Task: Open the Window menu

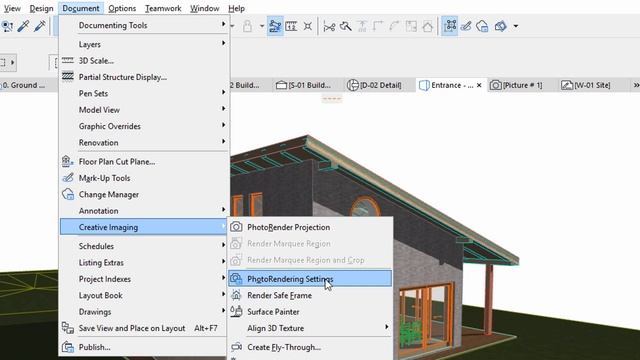Action: 204,8
